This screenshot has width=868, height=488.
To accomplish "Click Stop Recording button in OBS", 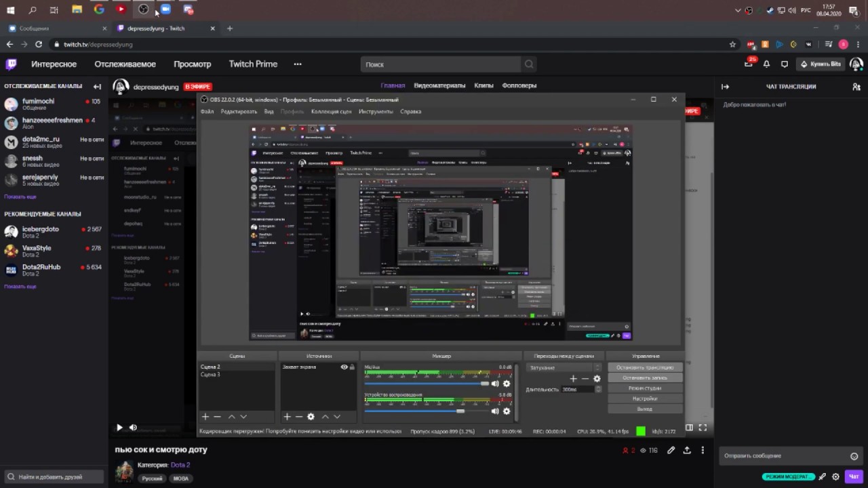I will coord(645,378).
